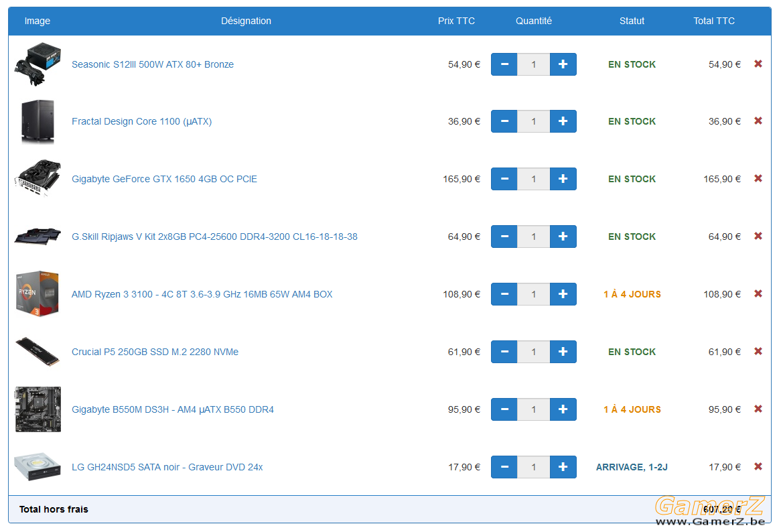Add one more G.Skill Ripjaws V kit

[x=563, y=237]
